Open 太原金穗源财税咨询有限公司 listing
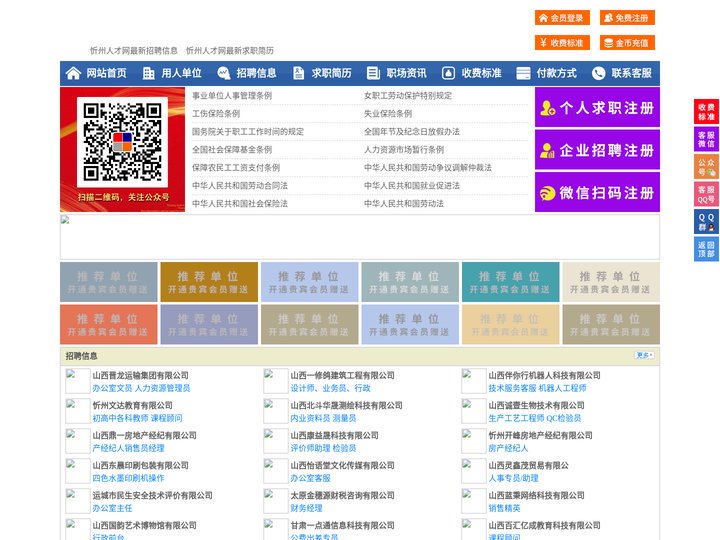The width and height of the screenshot is (720, 540). pyautogui.click(x=343, y=495)
